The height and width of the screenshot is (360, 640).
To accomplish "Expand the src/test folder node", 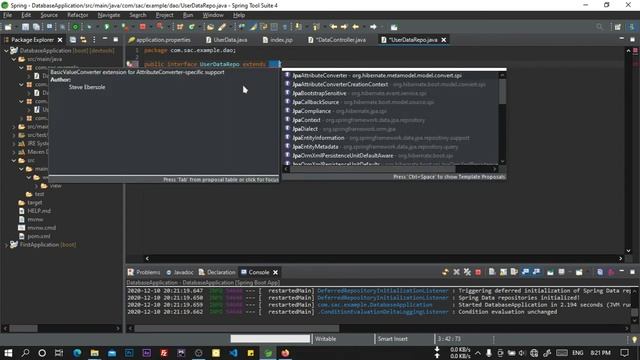I will pyautogui.click(x=13, y=135).
